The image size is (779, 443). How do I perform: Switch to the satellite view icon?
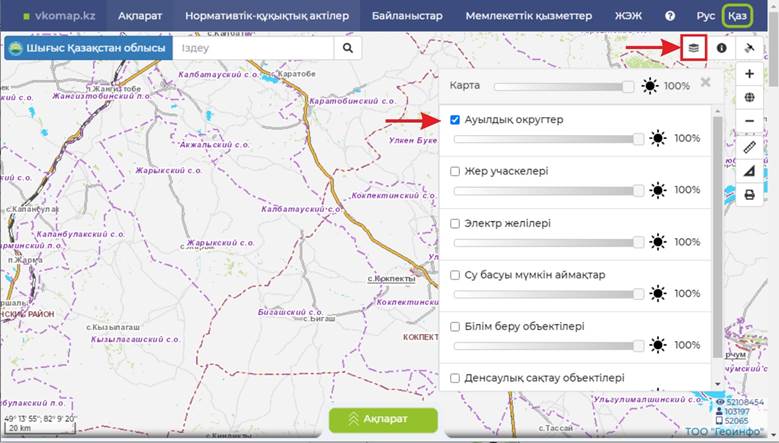click(x=749, y=48)
